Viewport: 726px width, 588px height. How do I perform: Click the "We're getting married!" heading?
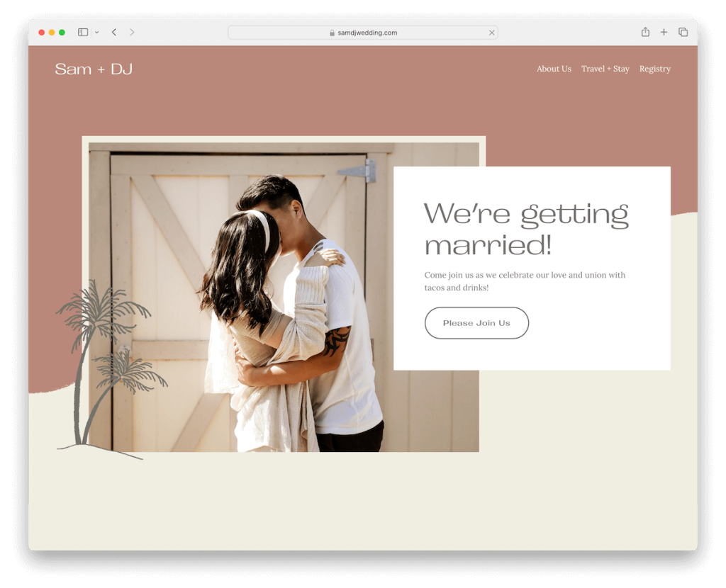click(526, 229)
